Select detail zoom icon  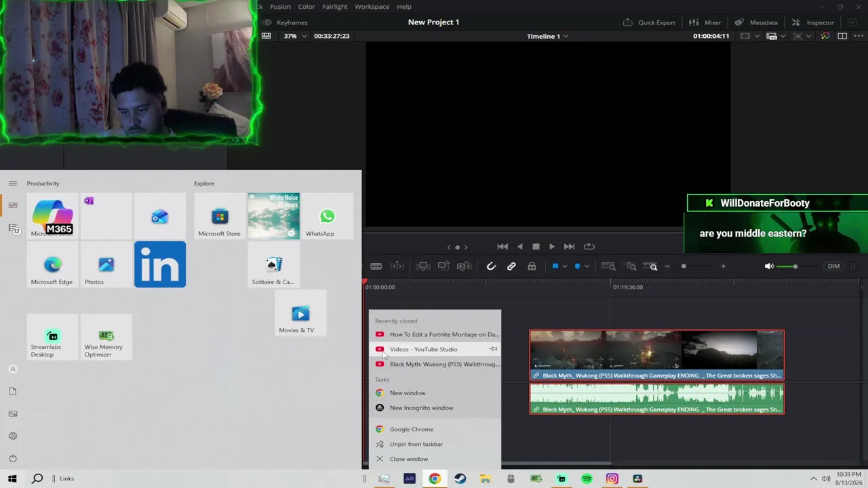click(x=631, y=266)
